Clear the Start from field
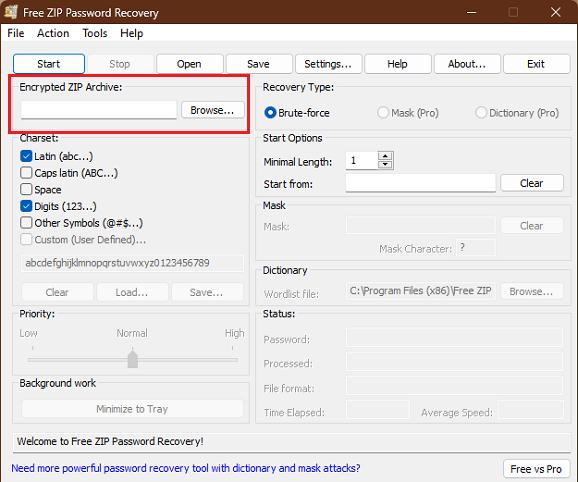578x482 pixels. (x=532, y=183)
